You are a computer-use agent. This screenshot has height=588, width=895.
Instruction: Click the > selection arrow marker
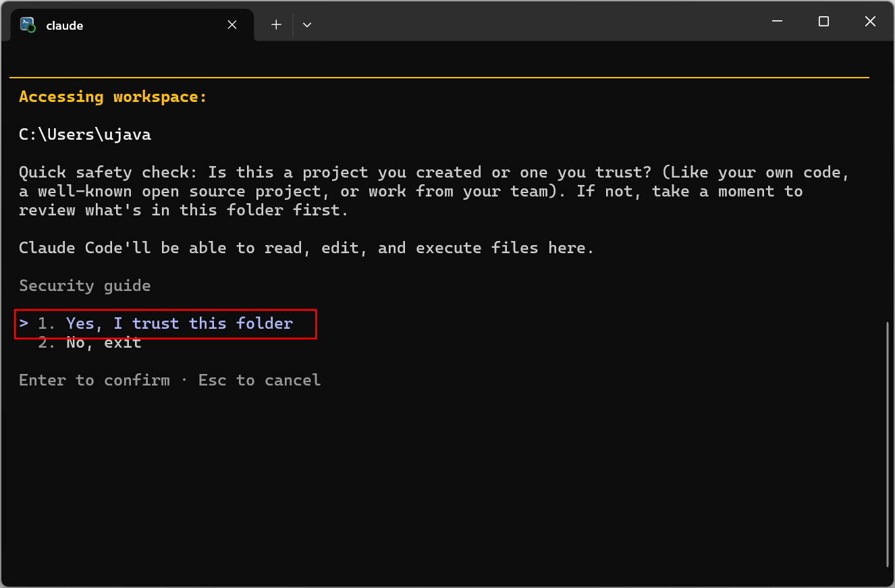coord(24,323)
